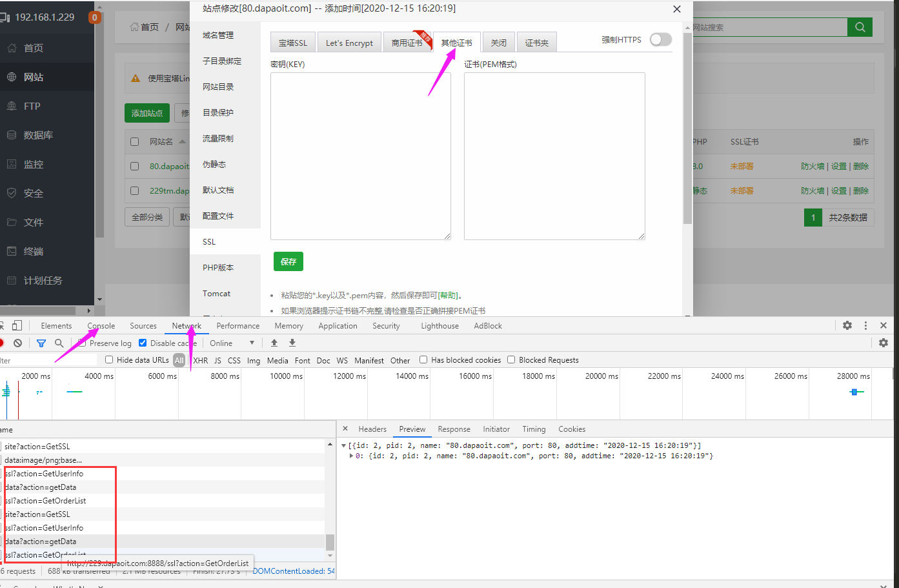The height and width of the screenshot is (588, 899).
Task: Open the Response tab in request details
Action: 454,429
